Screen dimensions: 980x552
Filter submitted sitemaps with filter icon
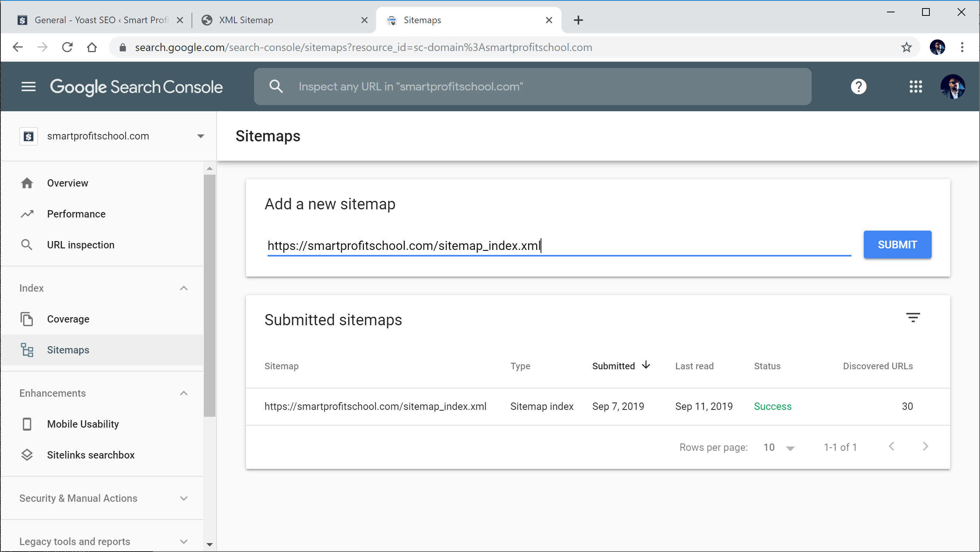(913, 318)
